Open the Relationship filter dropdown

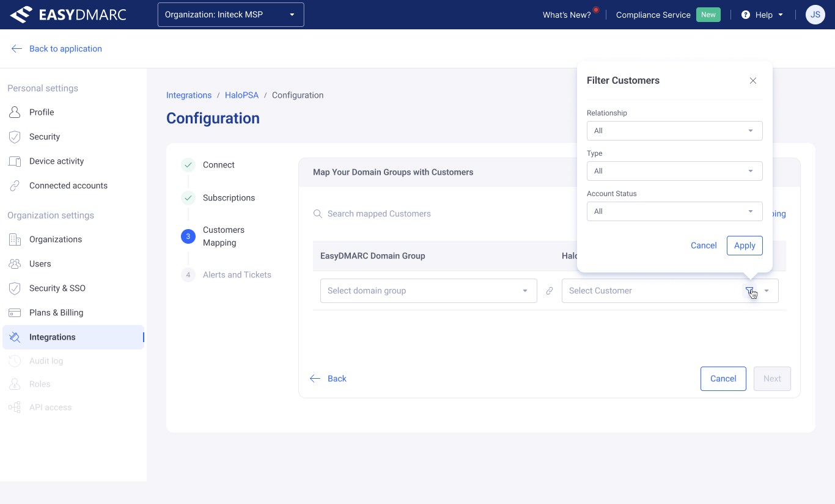[x=675, y=131]
